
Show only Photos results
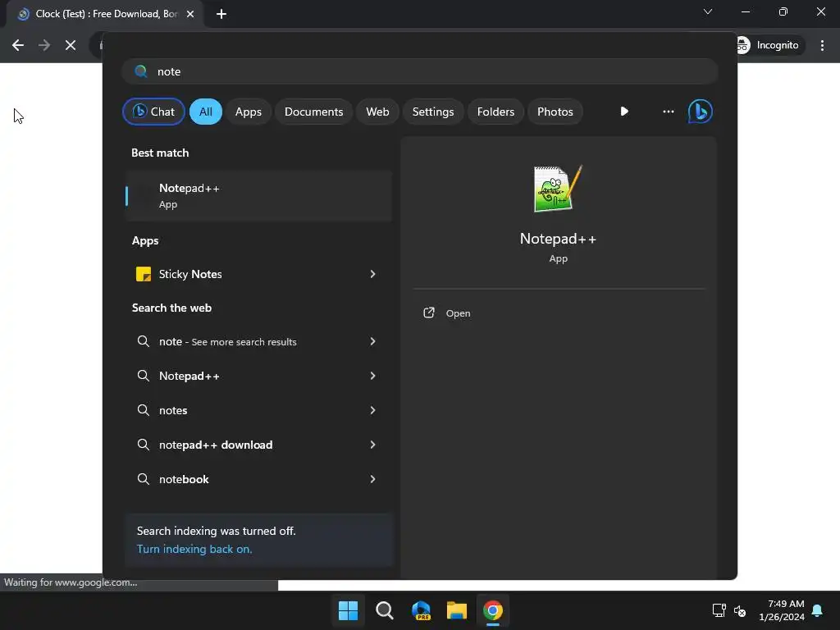point(555,112)
